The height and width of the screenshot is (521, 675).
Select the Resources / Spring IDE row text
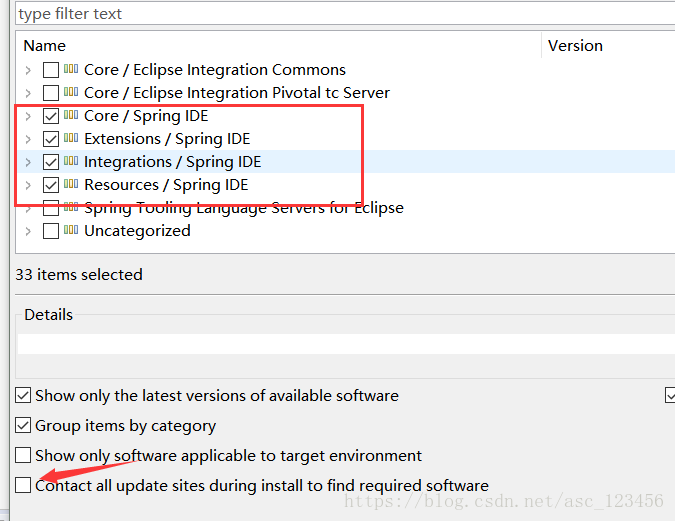click(166, 185)
